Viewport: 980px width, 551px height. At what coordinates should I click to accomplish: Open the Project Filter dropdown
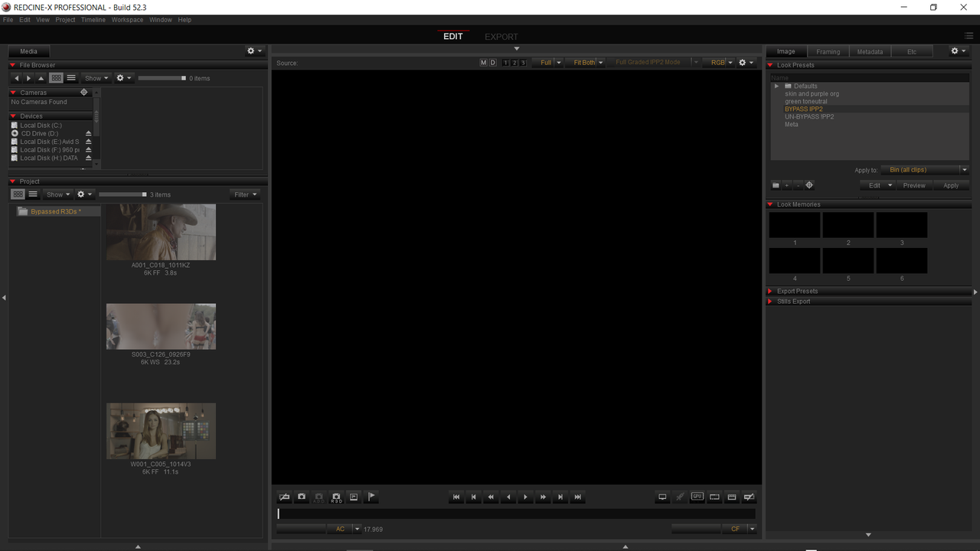coord(245,194)
